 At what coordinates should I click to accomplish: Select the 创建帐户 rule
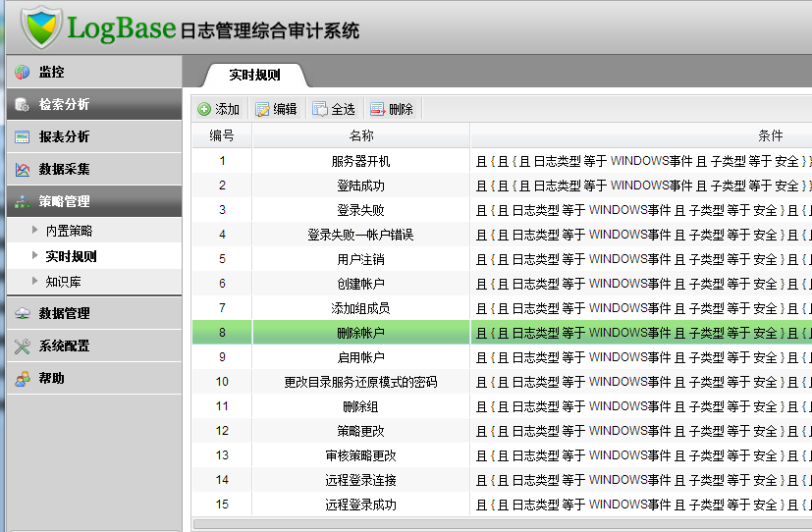point(361,284)
